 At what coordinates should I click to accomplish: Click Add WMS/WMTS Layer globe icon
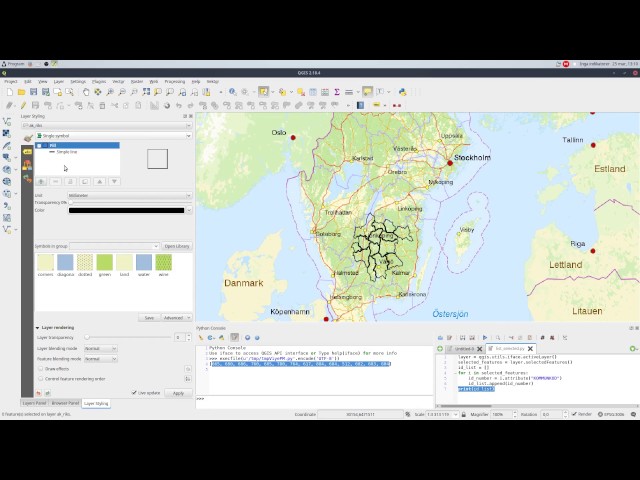[x=7, y=169]
